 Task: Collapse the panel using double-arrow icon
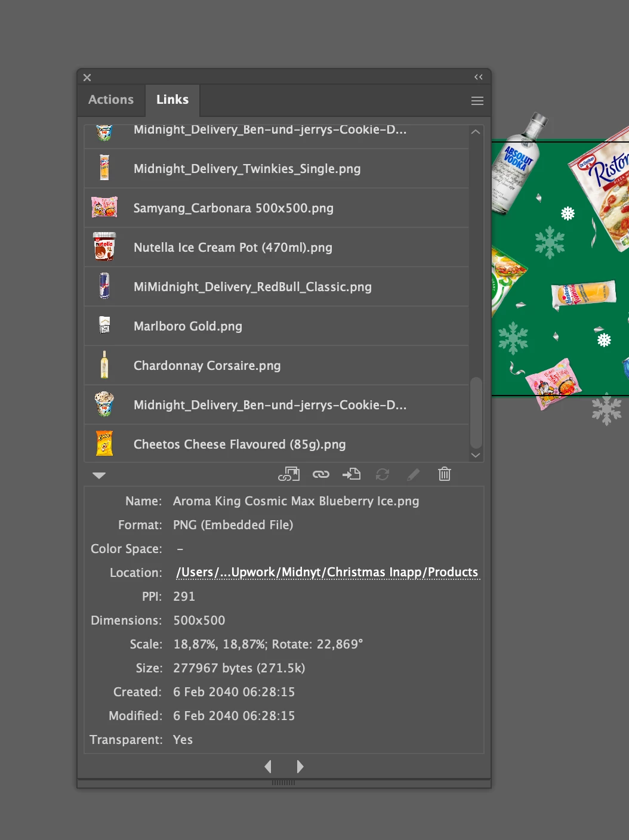pos(479,77)
